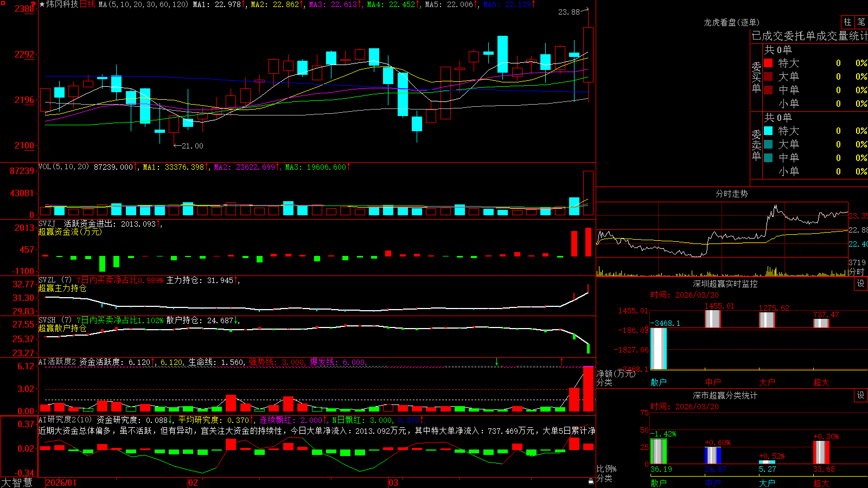Click the AI活跃度2 indicator title
The image size is (868, 488).
point(58,362)
